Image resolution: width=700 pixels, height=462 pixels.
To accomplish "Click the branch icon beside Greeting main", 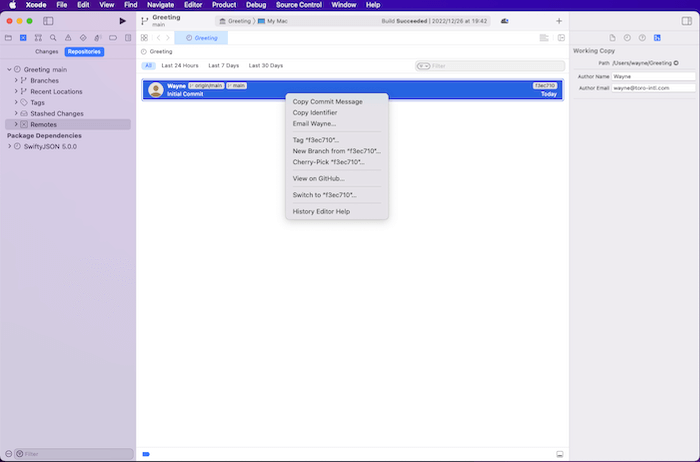I will pos(145,21).
